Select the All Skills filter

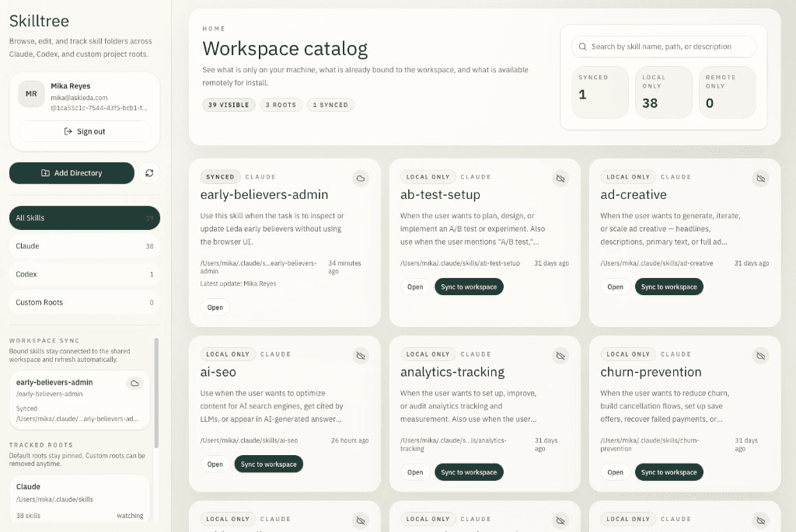84,218
